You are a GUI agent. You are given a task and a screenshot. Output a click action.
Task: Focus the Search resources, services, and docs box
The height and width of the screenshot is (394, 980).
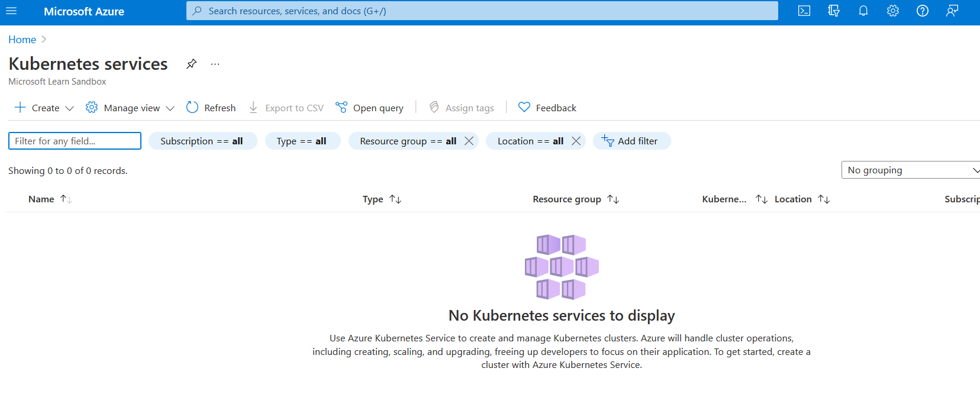point(482,11)
